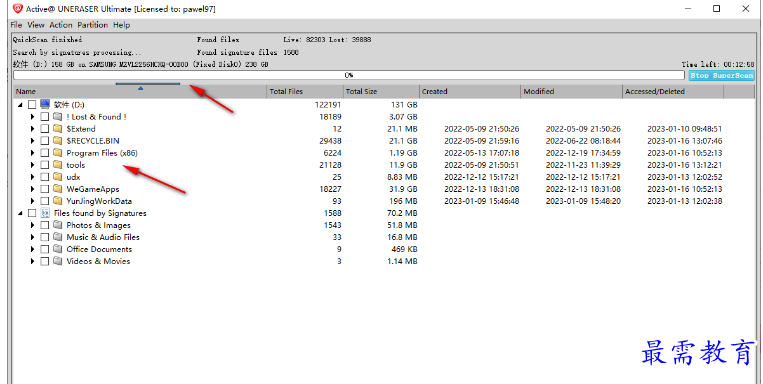Expand the Program Files (x86) folder node
This screenshot has height=384, width=763.
[33, 153]
